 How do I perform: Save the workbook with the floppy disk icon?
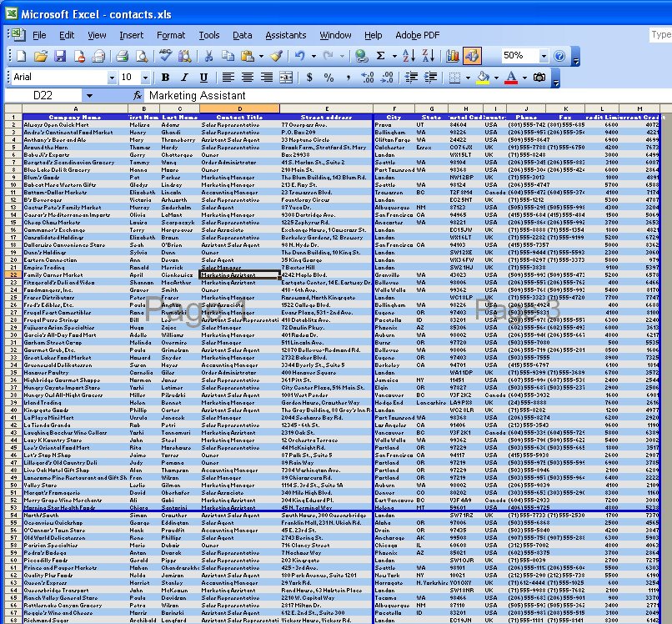(59, 56)
